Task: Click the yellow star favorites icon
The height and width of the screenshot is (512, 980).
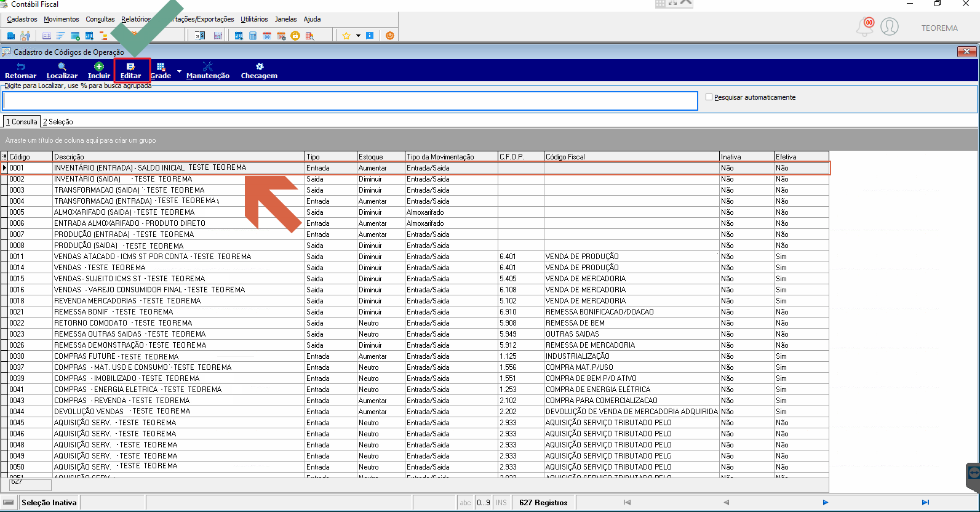Action: click(x=346, y=36)
